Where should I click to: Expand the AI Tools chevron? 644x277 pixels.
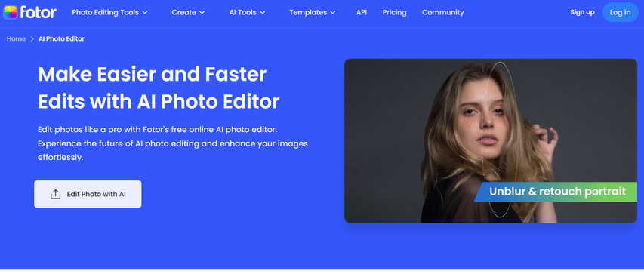262,12
